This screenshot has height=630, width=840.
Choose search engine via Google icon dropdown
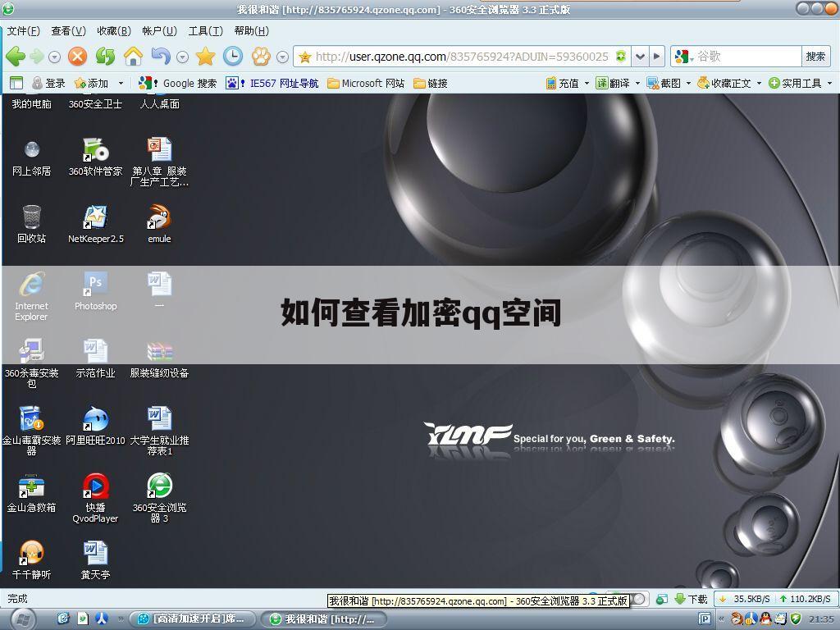pos(684,57)
